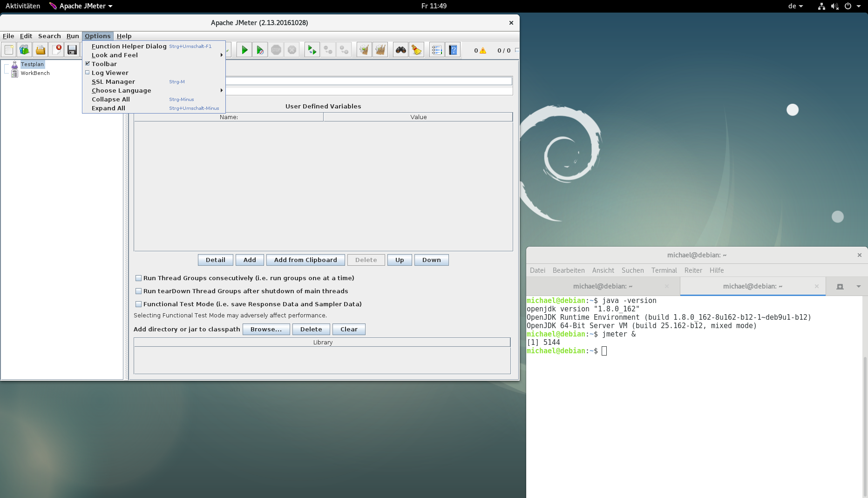Click the Detail button
The height and width of the screenshot is (498, 868).
(x=216, y=260)
